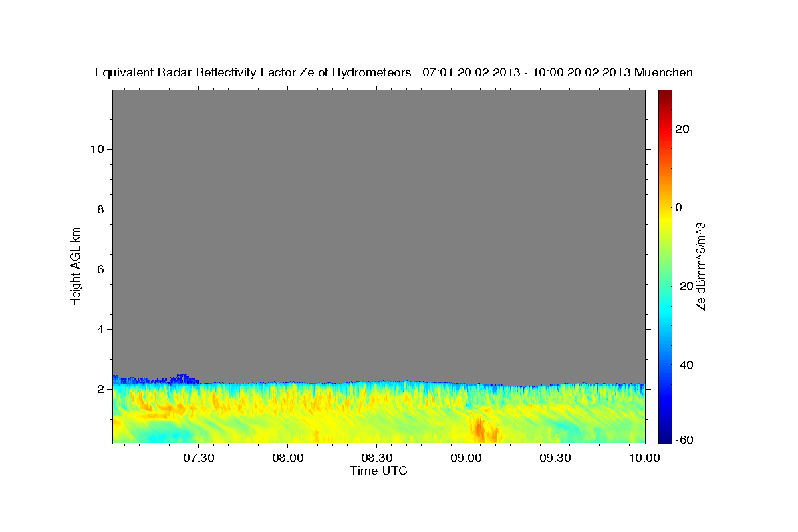The width and height of the screenshot is (798, 532).
Task: Click the colorbar label '-60'
Action: tap(684, 440)
